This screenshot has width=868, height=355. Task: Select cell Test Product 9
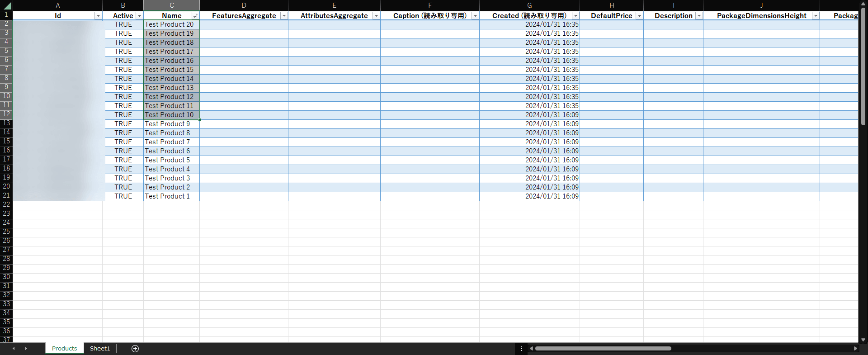click(172, 124)
